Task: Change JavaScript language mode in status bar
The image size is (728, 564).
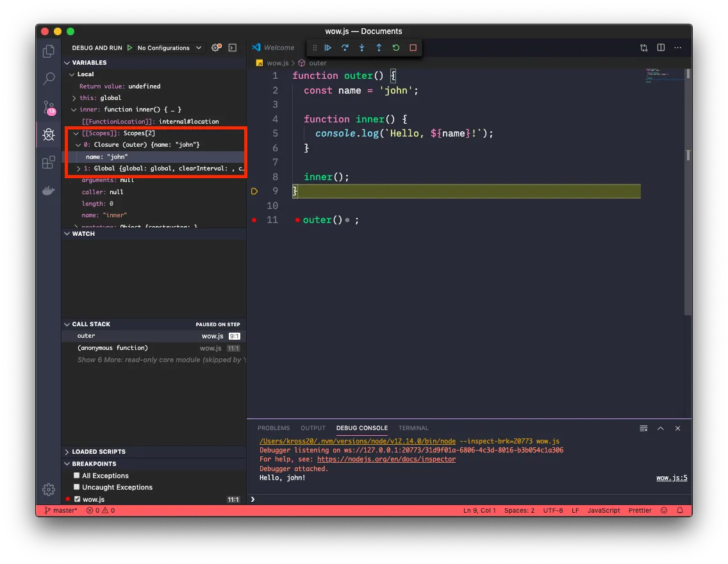Action: click(604, 510)
